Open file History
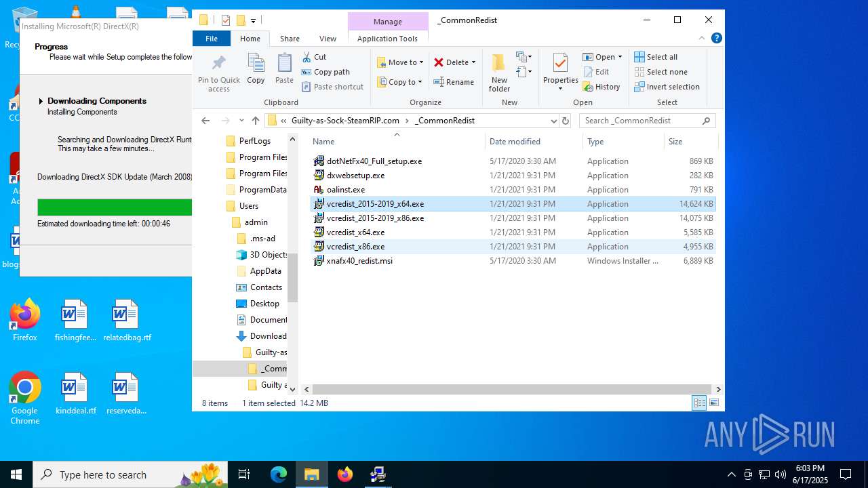This screenshot has width=868, height=488. point(601,87)
